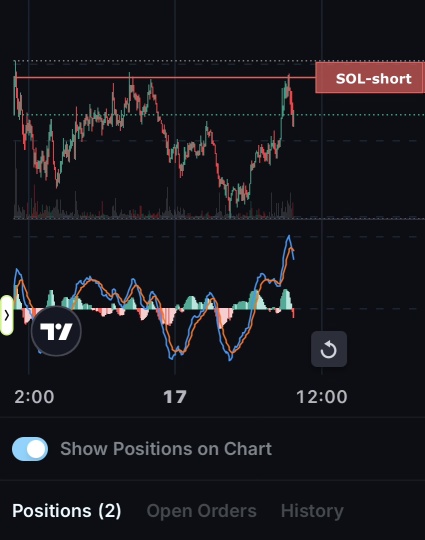Image resolution: width=425 pixels, height=540 pixels.
Task: Click the white dotted top price line
Action: [165, 61]
